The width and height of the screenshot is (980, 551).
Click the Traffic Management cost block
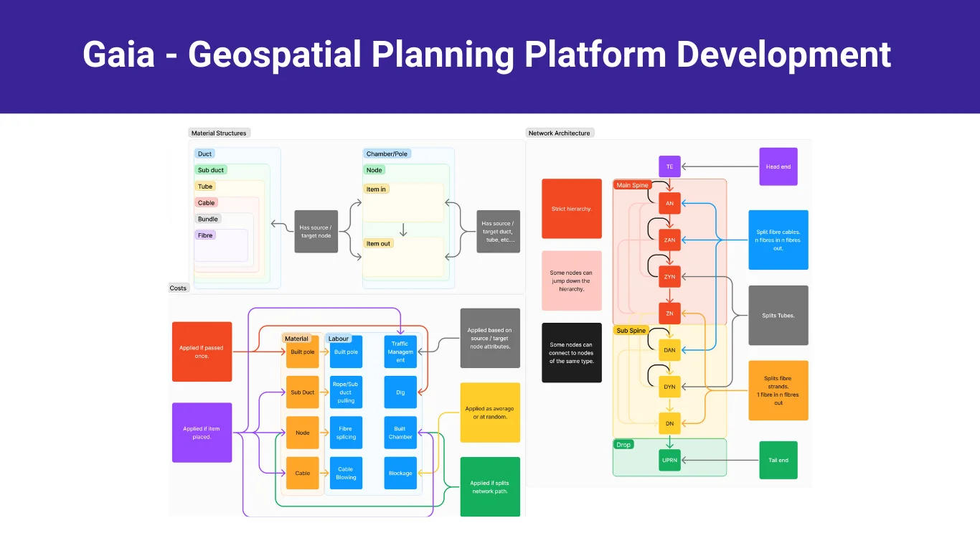400,352
